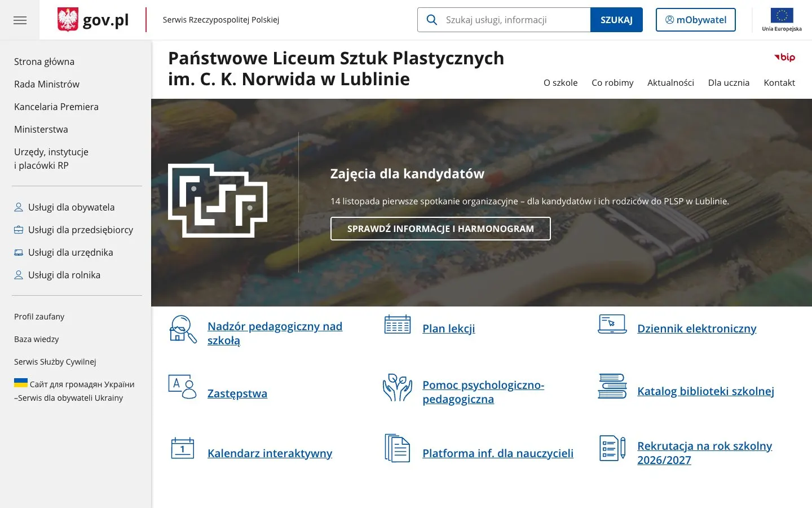Image resolution: width=812 pixels, height=508 pixels.
Task: Click Sprawdź informacje i harmonogram button
Action: click(440, 229)
